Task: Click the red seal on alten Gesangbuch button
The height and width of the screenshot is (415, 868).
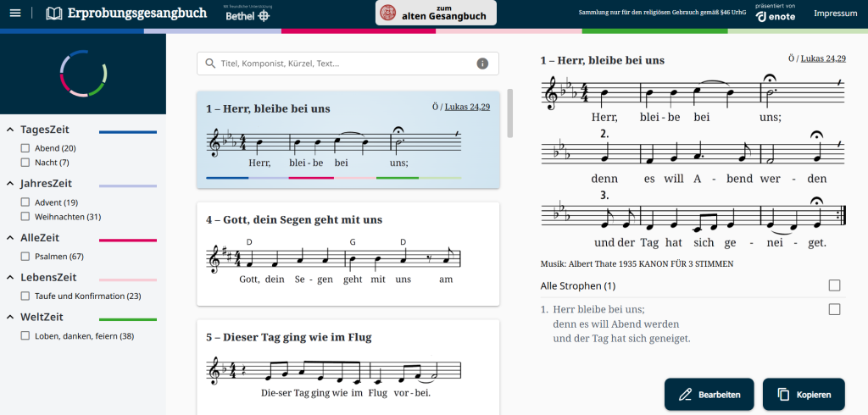Action: coord(388,13)
